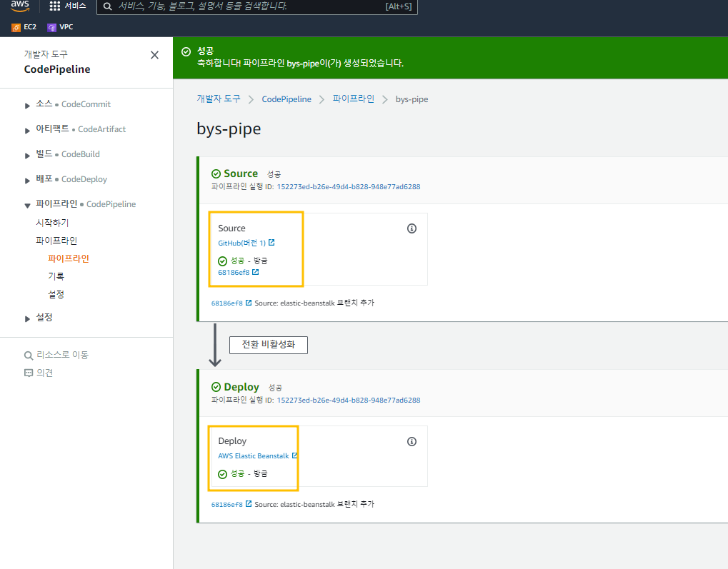The image size is (728, 569).
Task: Collapse the 파이프라인 CodePipeline section
Action: (27, 206)
